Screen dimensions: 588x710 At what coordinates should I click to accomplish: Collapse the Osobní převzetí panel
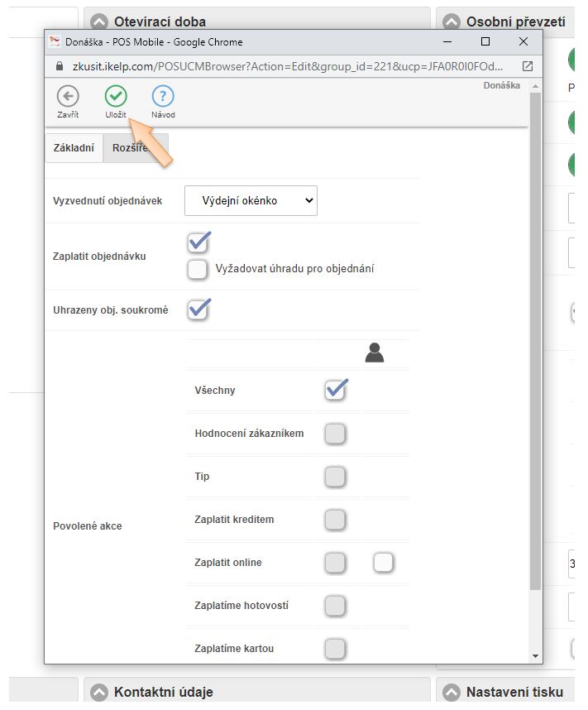click(452, 22)
